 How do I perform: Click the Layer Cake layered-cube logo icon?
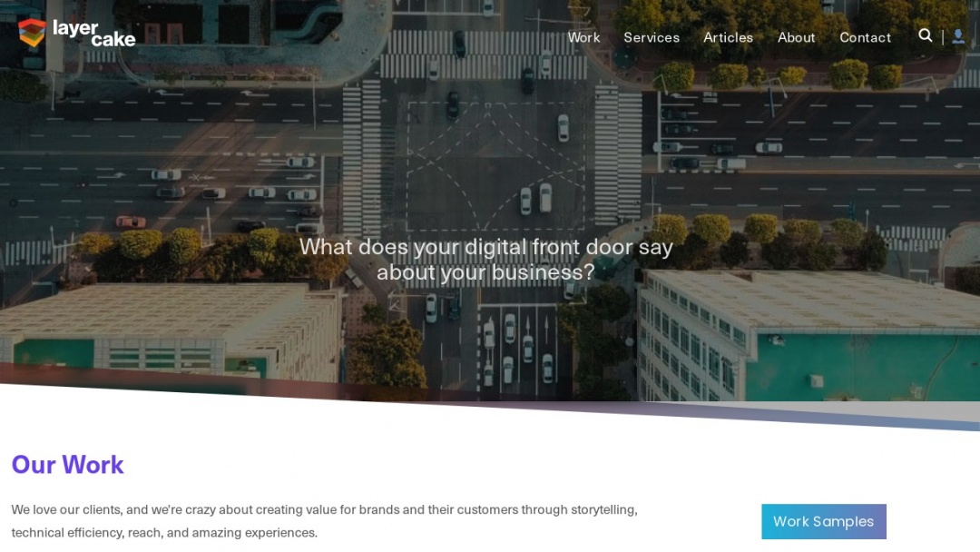pyautogui.click(x=30, y=34)
